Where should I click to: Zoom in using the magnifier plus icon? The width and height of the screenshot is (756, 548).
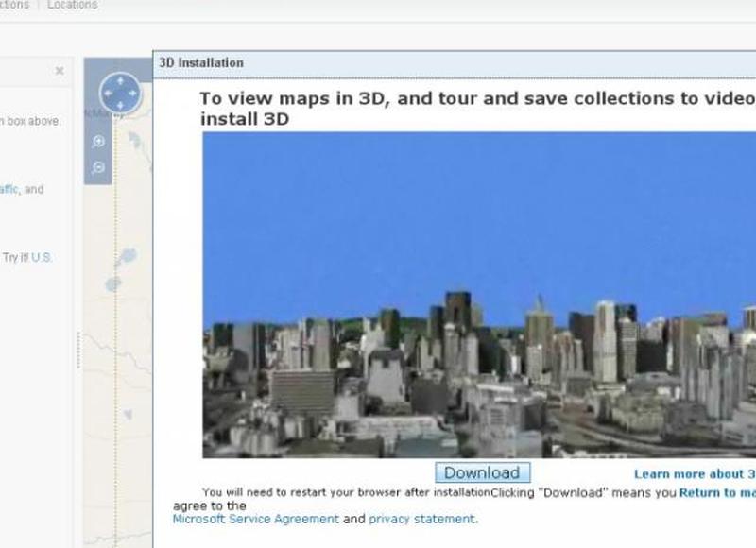point(98,142)
